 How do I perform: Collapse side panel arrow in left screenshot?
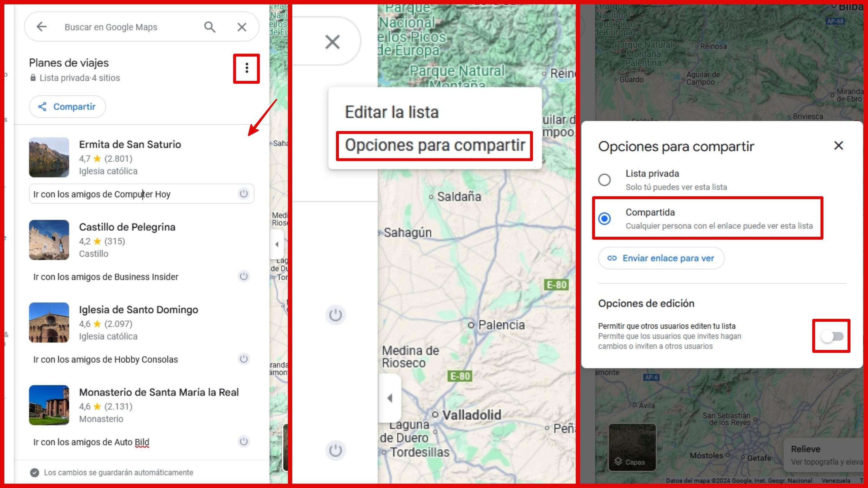click(x=277, y=244)
